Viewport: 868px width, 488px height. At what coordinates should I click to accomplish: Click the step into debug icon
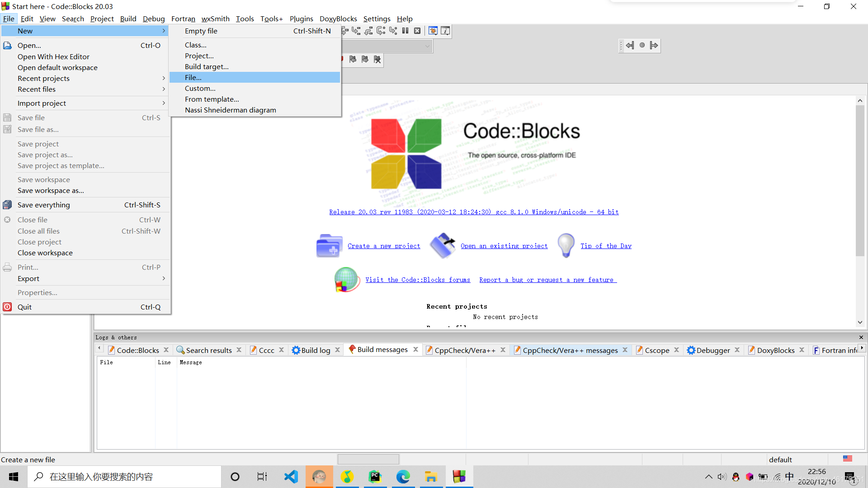[x=356, y=31]
